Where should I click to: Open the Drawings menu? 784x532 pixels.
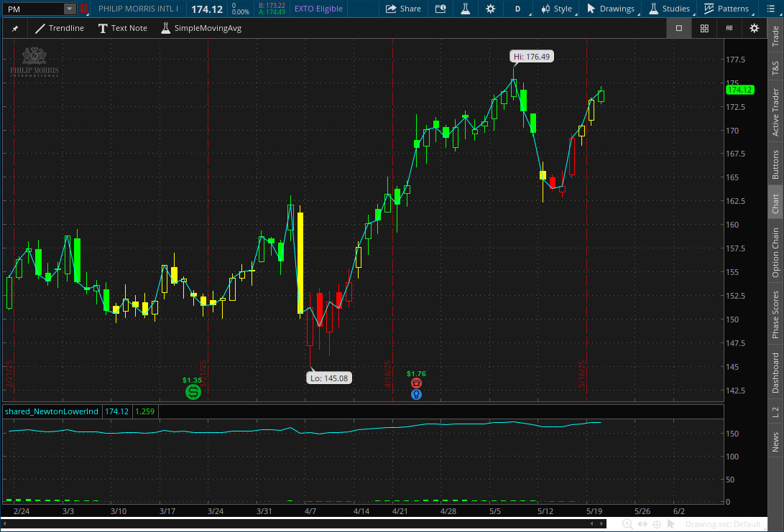(611, 9)
